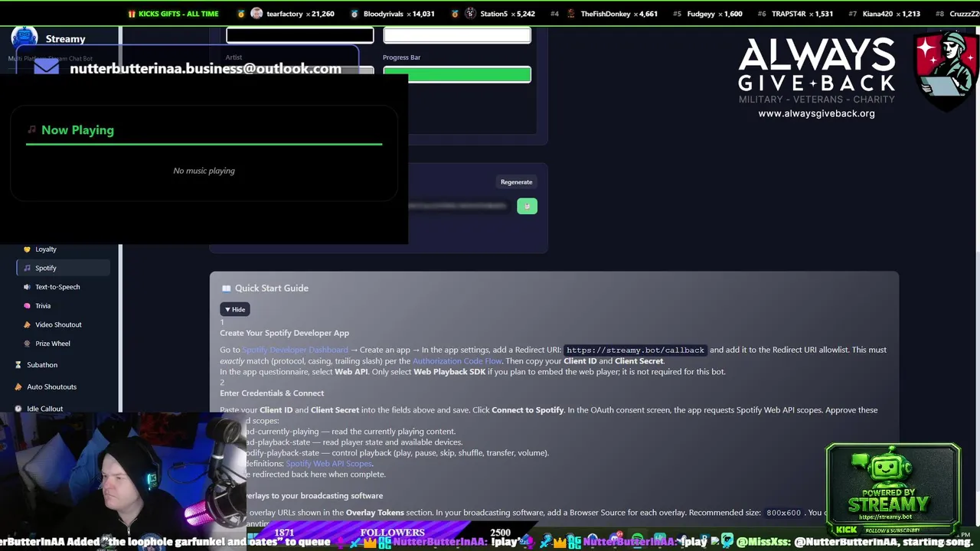This screenshot has height=551, width=980.
Task: Collapse the guide with Hide toggle
Action: [234, 309]
